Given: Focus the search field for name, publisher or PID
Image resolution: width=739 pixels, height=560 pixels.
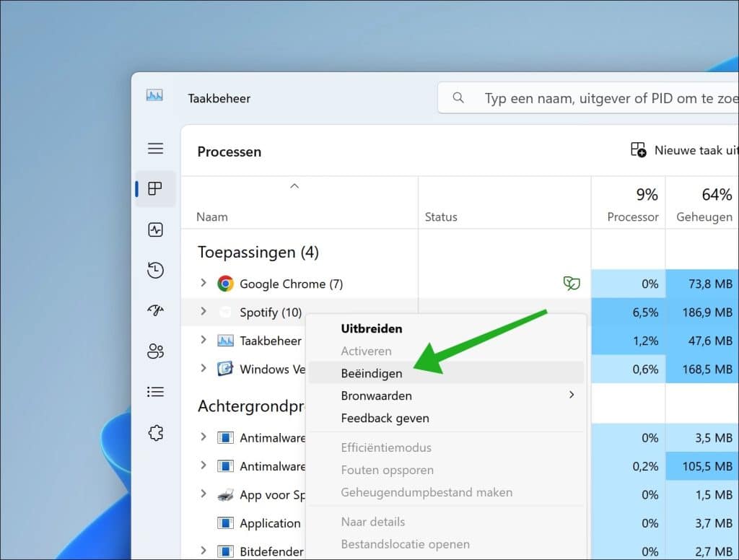Looking at the screenshot, I should click(x=588, y=98).
